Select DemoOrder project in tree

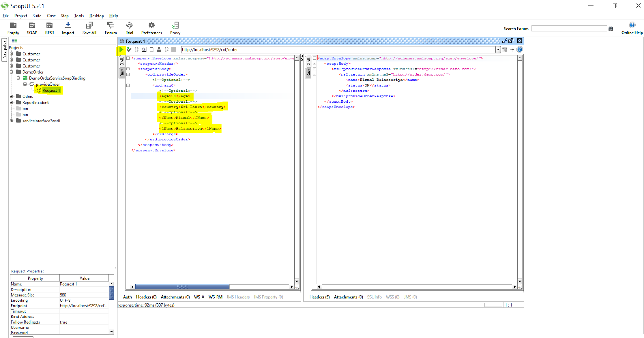click(x=33, y=72)
